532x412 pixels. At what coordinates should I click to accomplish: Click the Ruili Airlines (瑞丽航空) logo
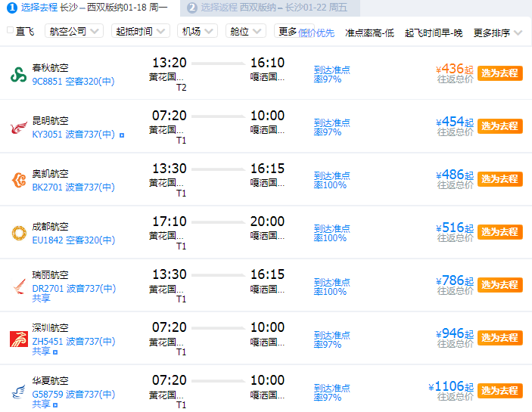pos(17,286)
